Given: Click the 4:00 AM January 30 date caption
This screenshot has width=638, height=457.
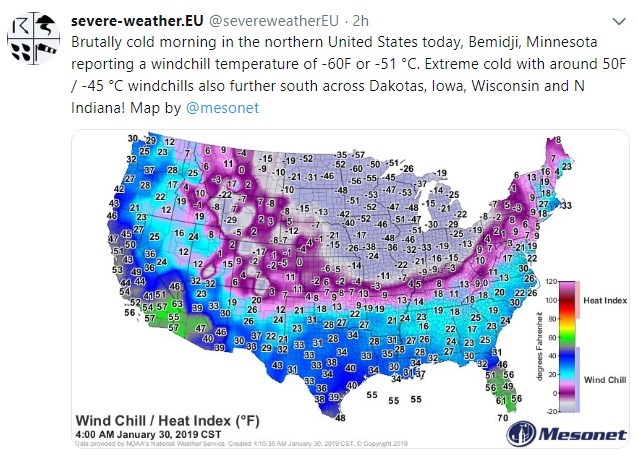Looking at the screenshot, I should coord(148,434).
